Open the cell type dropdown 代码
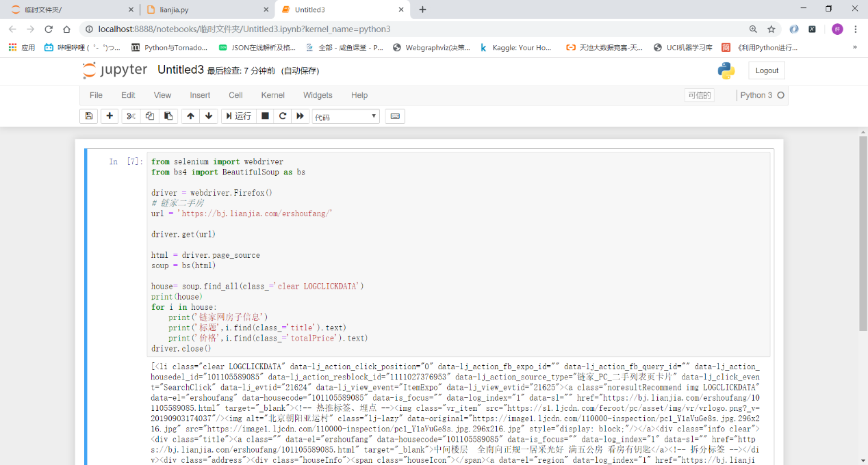Image resolution: width=868 pixels, height=465 pixels. tap(346, 117)
